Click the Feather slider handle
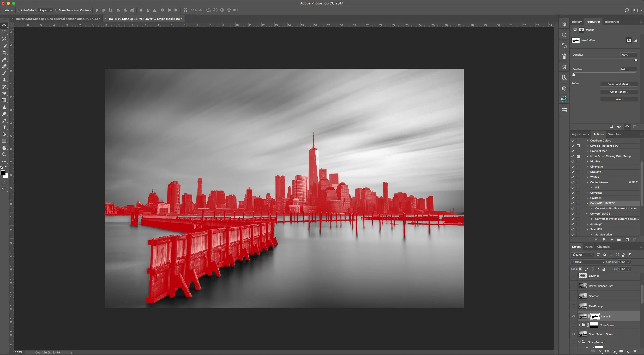644x355 pixels. 574,75
